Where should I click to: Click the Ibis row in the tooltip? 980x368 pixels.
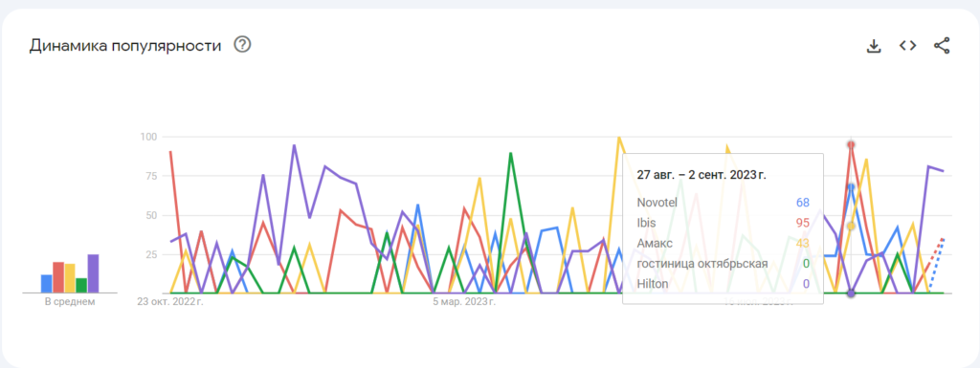coord(724,223)
